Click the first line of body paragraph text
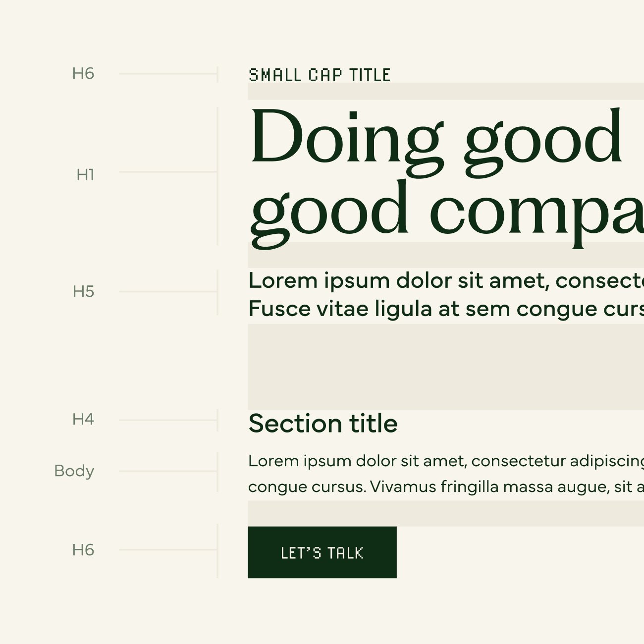644x644 pixels. tap(446, 461)
